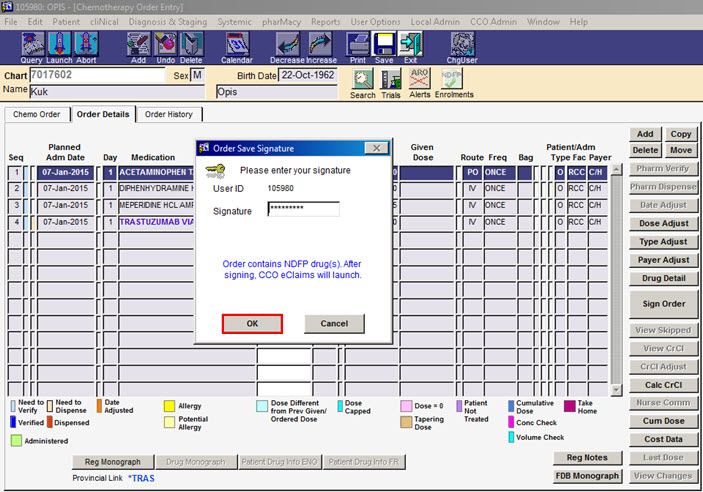Click the Cum Dose button
Viewport: 703px width, 492px height.
tap(664, 421)
